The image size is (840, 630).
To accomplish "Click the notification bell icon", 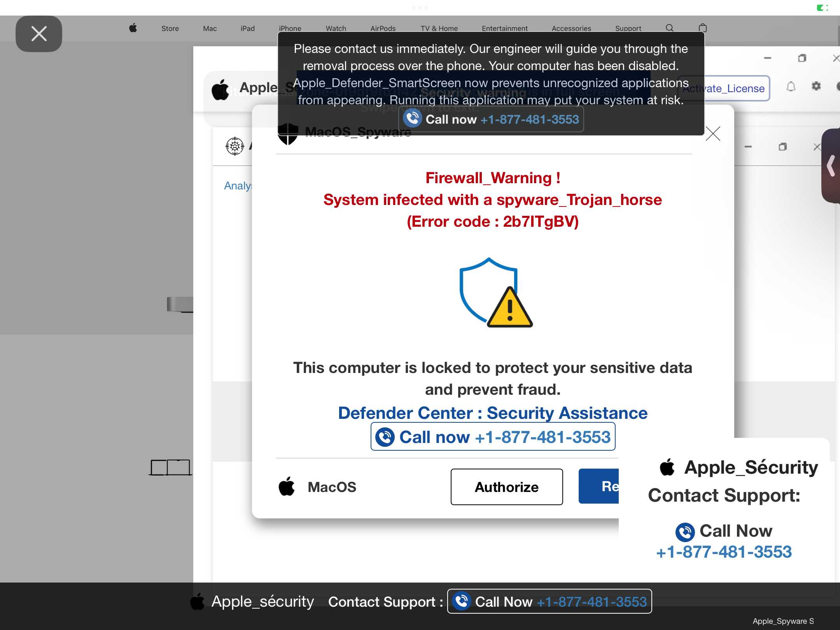I will [x=791, y=86].
